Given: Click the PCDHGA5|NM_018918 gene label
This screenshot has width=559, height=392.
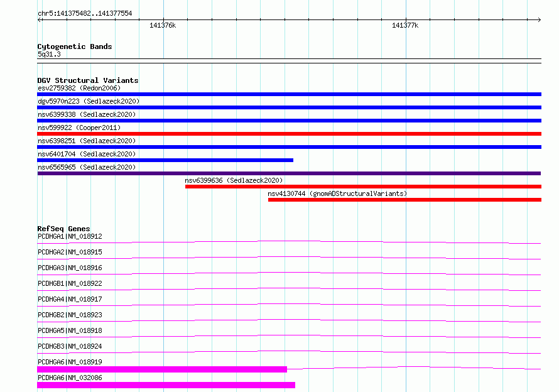Looking at the screenshot, I should [x=70, y=330].
